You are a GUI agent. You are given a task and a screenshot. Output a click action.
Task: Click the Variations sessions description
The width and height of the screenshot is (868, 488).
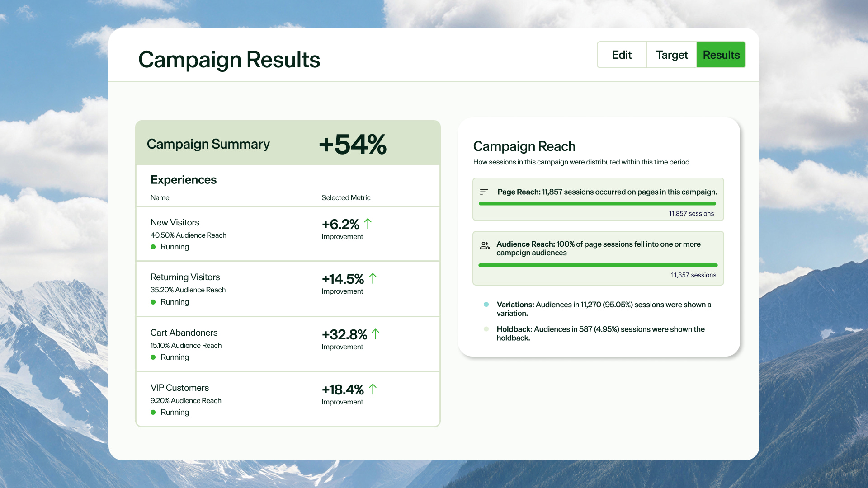(604, 309)
